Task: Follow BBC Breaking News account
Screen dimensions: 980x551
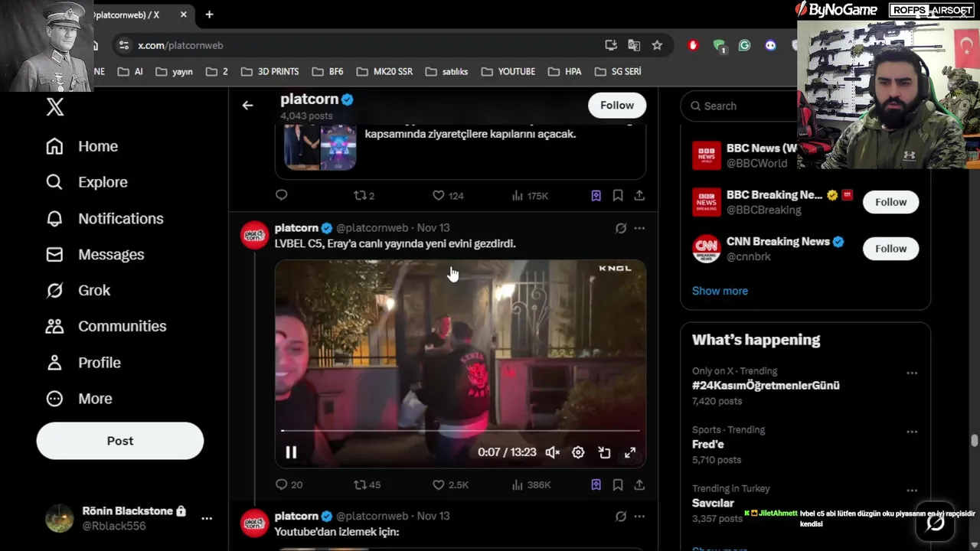Action: (890, 202)
